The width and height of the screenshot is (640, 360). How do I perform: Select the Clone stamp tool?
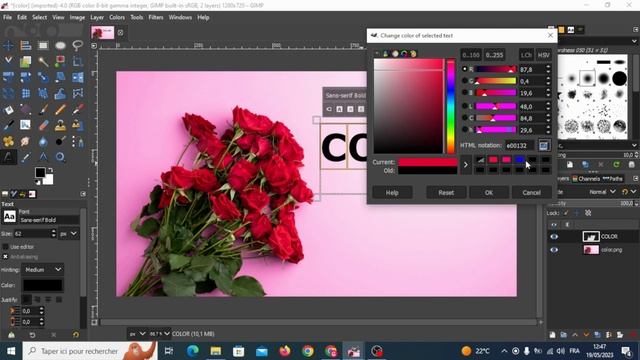[60, 125]
